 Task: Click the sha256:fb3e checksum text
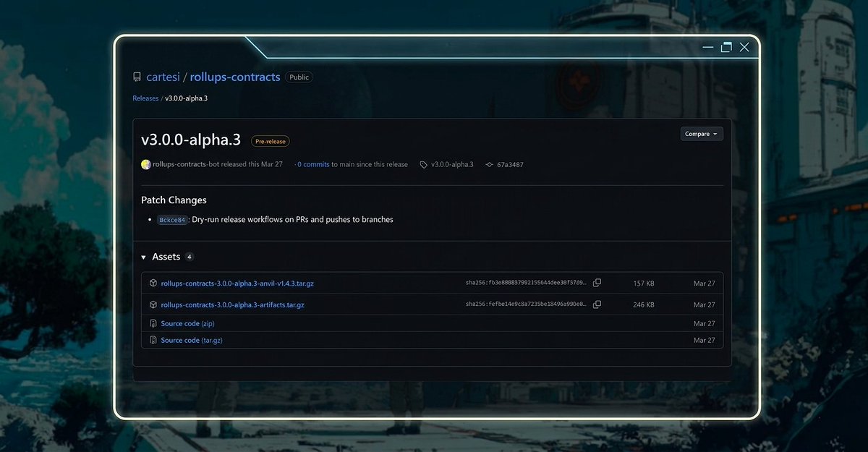click(x=527, y=283)
